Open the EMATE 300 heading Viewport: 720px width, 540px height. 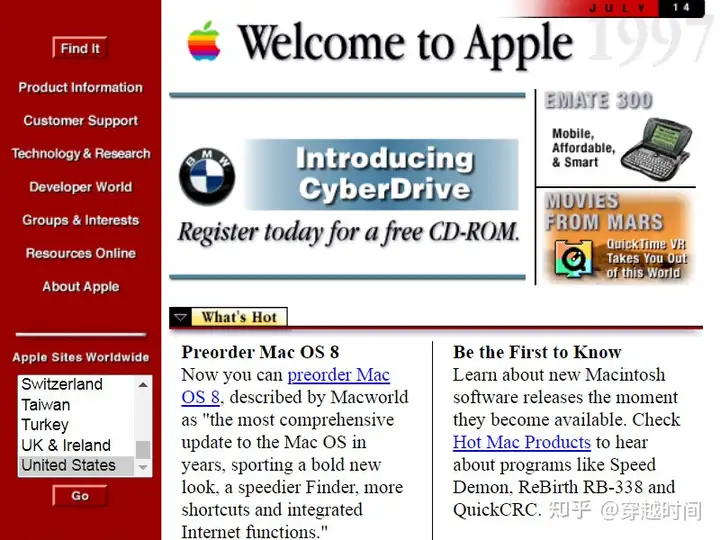tap(598, 100)
